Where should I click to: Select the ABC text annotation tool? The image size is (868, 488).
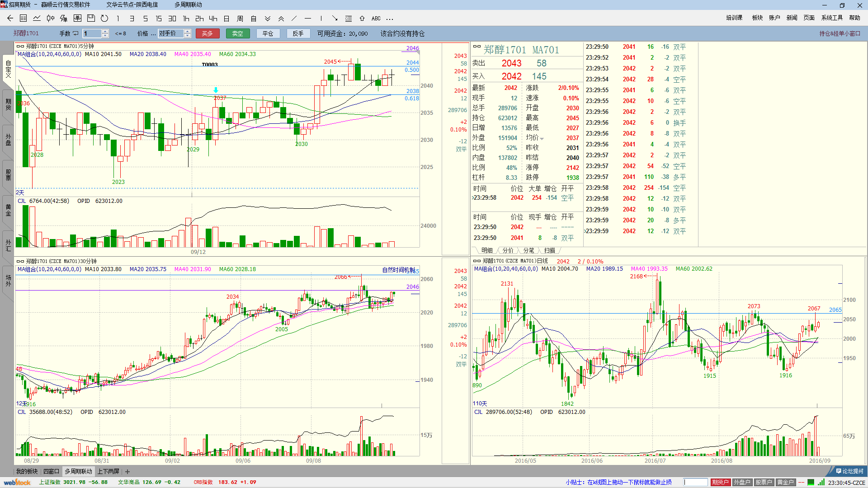click(x=376, y=19)
